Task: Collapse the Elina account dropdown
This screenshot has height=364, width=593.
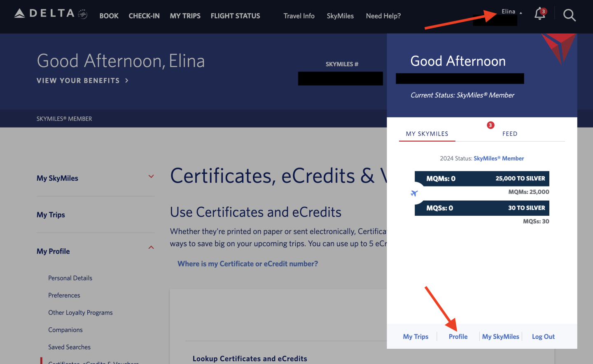Action: pyautogui.click(x=512, y=12)
